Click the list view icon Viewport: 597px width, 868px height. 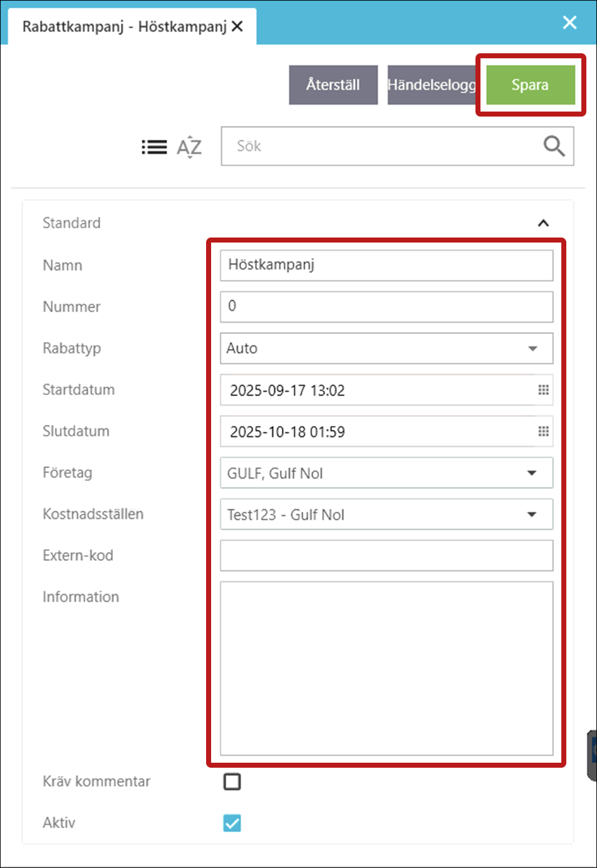click(x=154, y=147)
